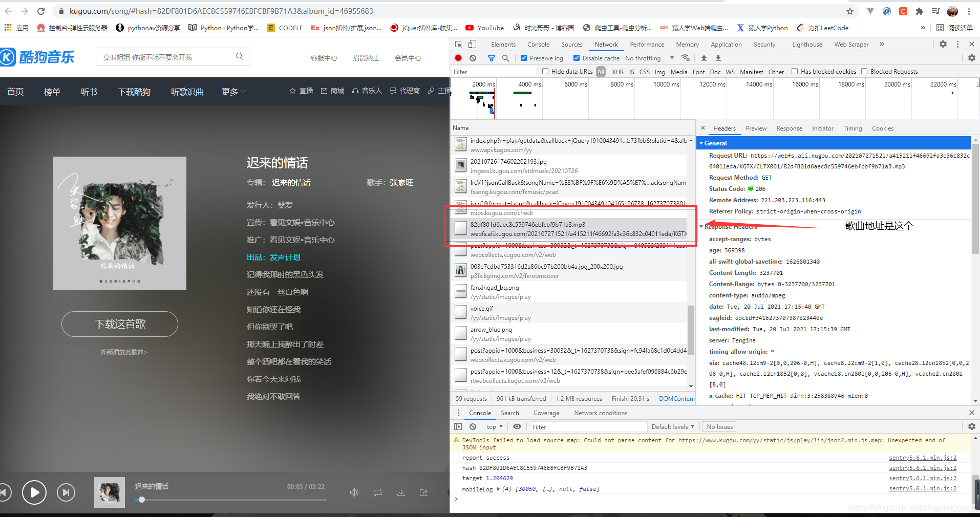Viewport: 980px width, 517px height.
Task: Enable Has blocked cookies checkbox
Action: [795, 72]
